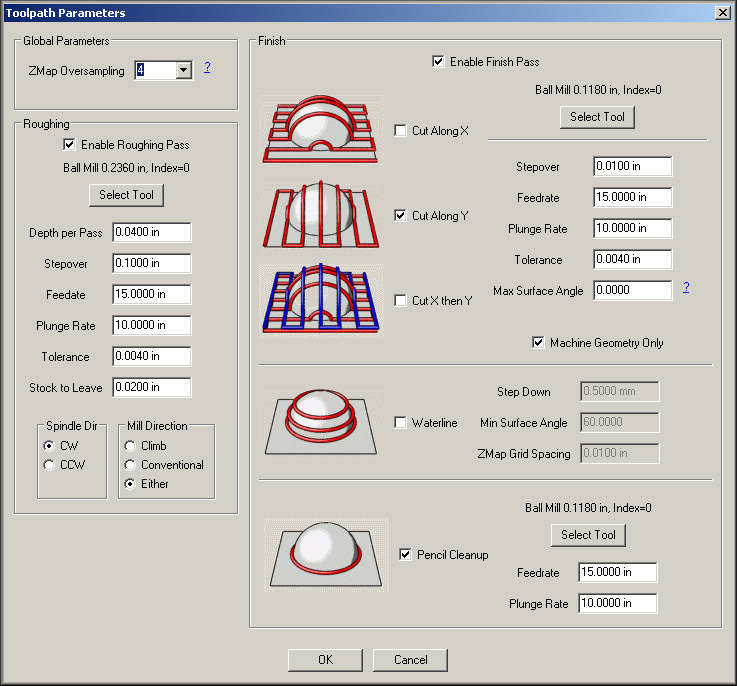Click the finish Stepover input field
This screenshot has height=686, width=737.
click(632, 166)
